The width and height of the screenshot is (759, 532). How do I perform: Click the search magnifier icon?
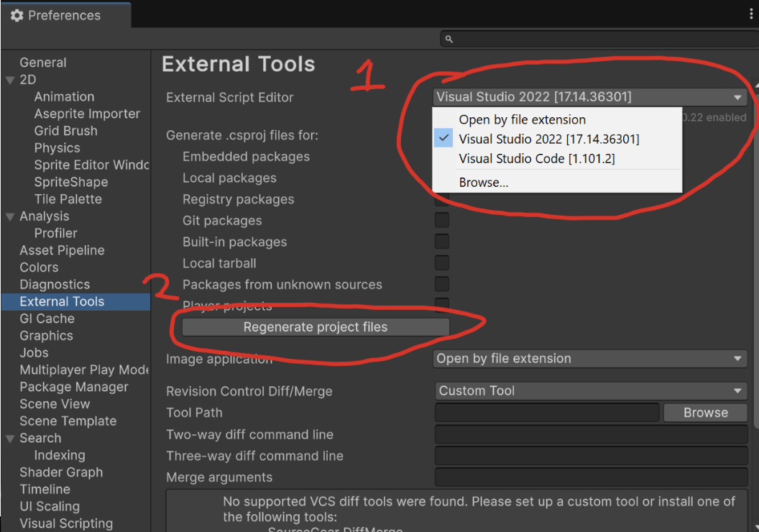[x=448, y=39]
